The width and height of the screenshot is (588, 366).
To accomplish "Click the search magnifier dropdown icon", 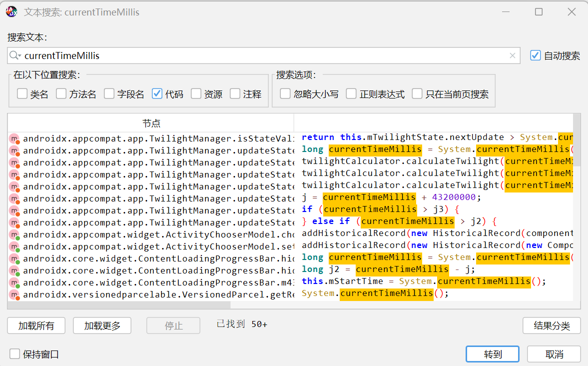I will (15, 55).
